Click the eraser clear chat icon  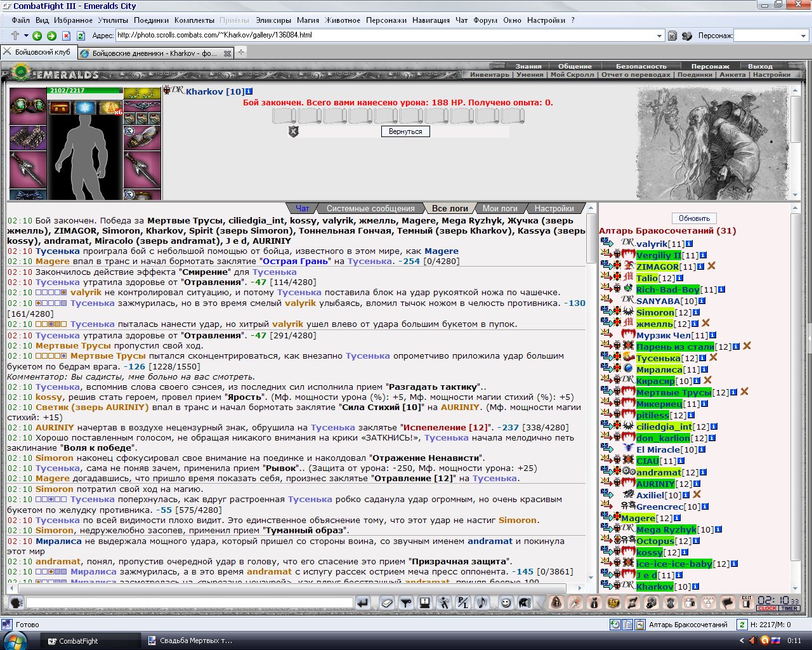(387, 603)
